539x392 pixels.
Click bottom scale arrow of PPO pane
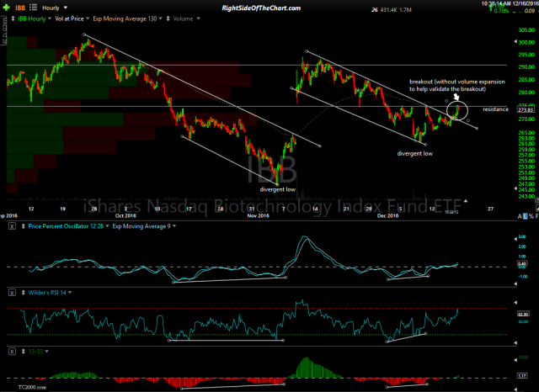[515, 283]
